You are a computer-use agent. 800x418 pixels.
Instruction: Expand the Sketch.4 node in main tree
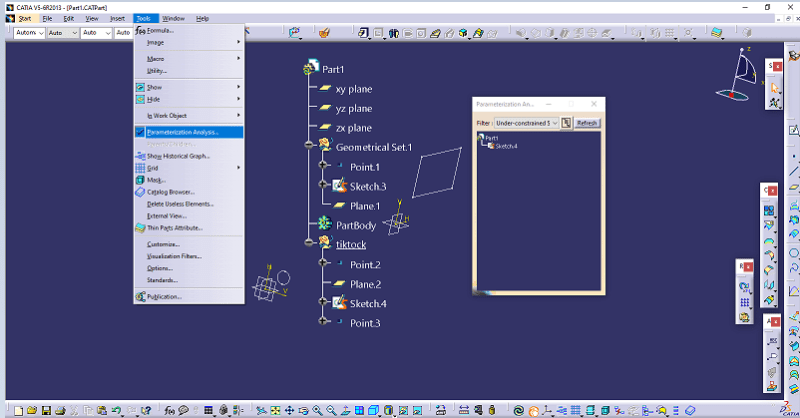[x=322, y=302]
